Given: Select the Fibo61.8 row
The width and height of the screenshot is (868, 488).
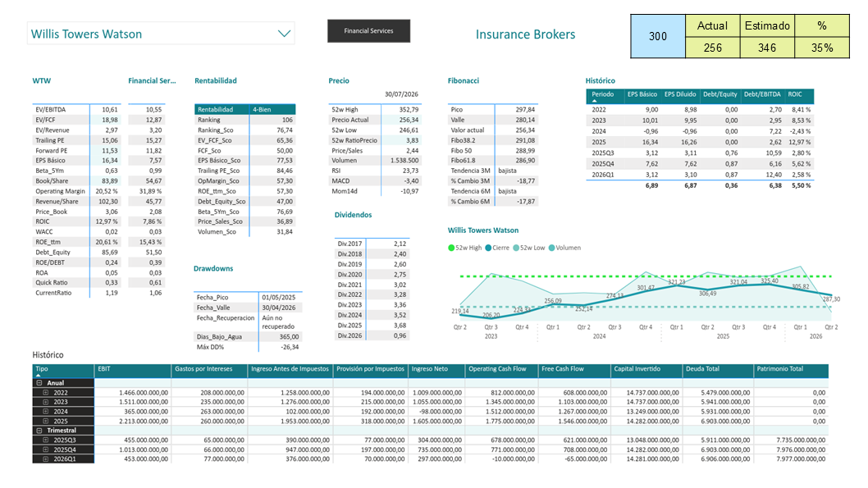Looking at the screenshot, I should (x=493, y=161).
